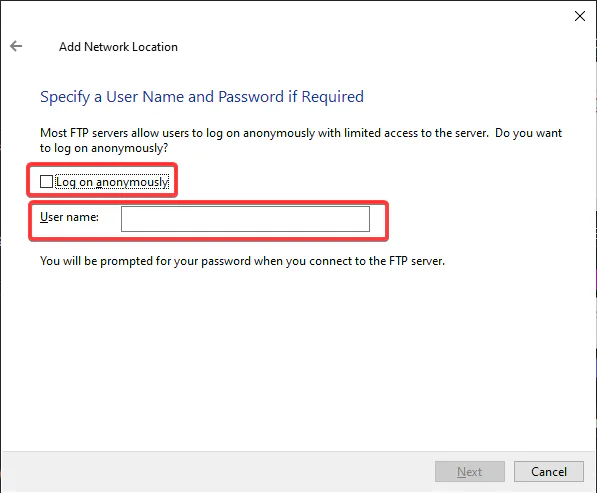Focus the User name text field
Screen dimensions: 597x493
245,219
